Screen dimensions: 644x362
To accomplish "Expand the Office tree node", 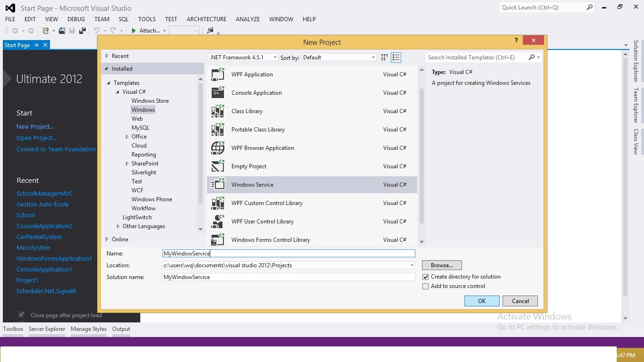I will coord(127,137).
